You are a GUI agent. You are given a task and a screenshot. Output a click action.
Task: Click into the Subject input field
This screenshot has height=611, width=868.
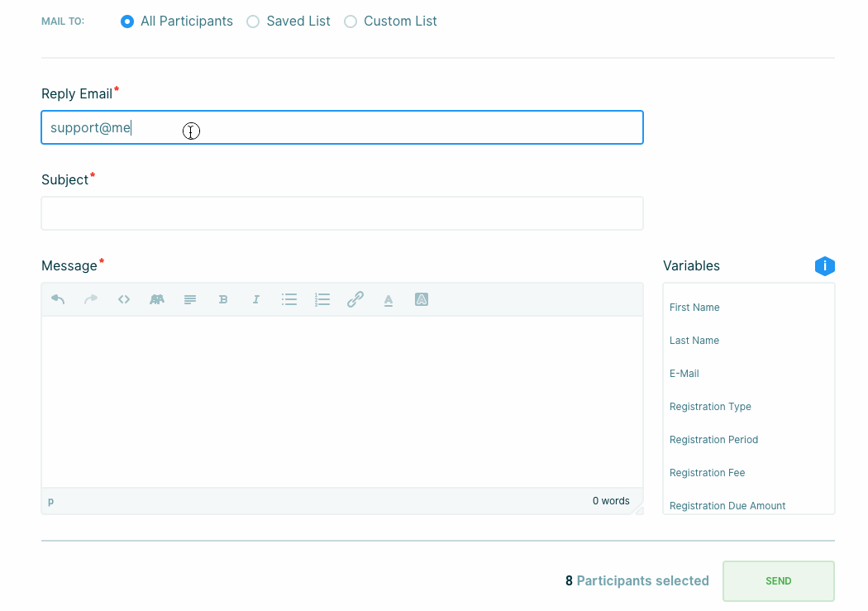tap(342, 213)
